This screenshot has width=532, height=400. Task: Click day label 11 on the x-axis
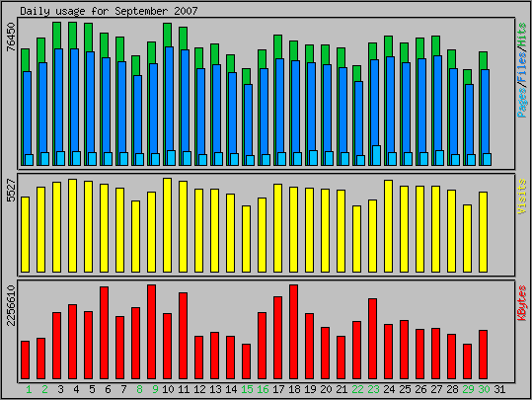coord(184,389)
